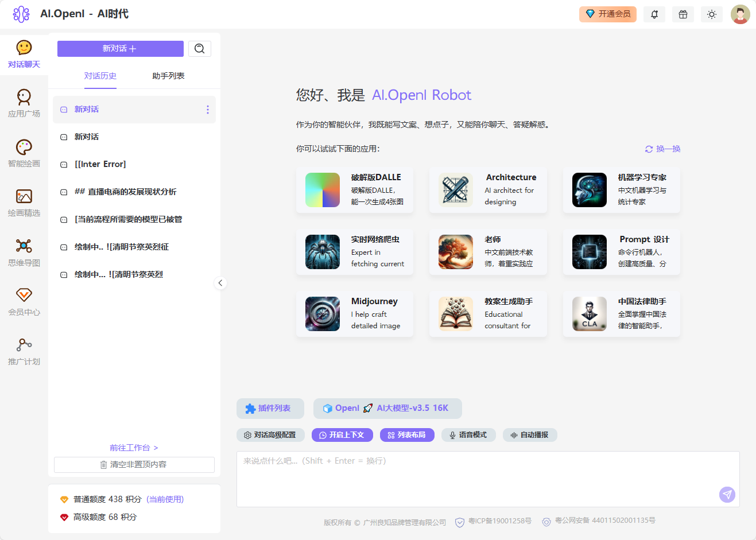756x540 pixels.
Task: Open the 会员中心 sidebar section
Action: click(x=24, y=302)
